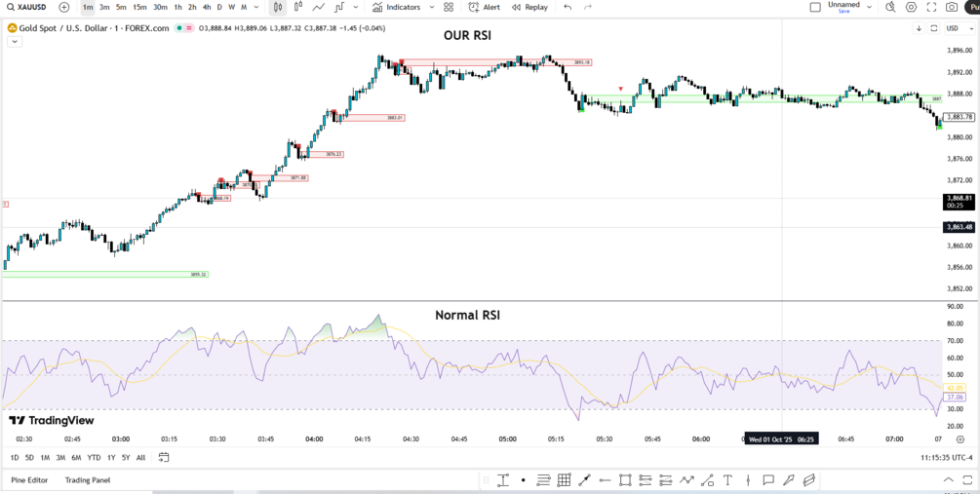The image size is (980, 494).
Task: Click the Save link under Unnamed
Action: 843,12
